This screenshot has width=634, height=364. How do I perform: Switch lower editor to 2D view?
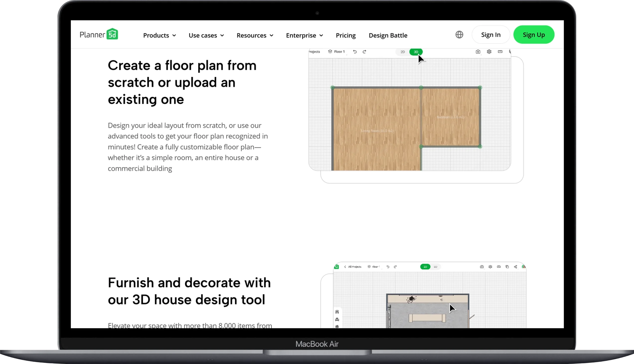coord(425,267)
